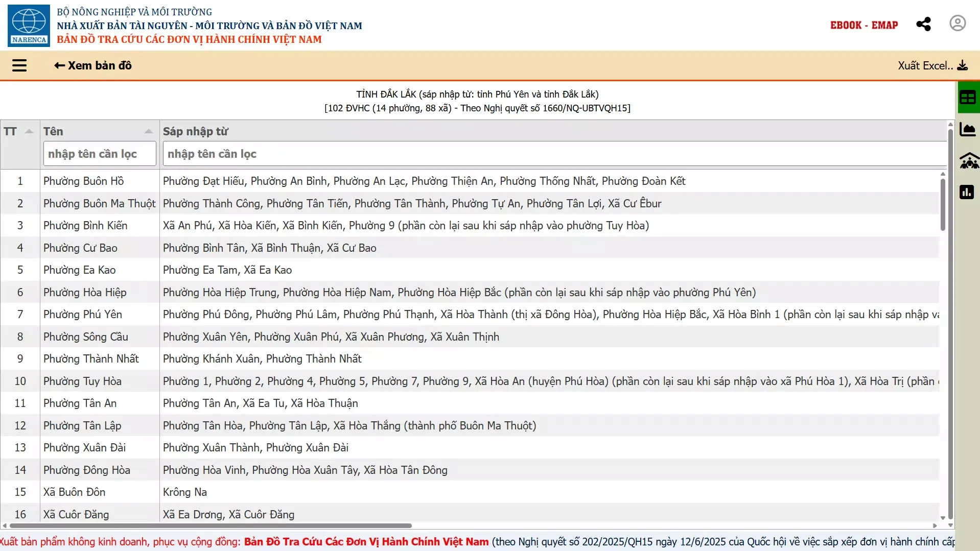Click the Sáp nhập từ column header

click(x=196, y=131)
